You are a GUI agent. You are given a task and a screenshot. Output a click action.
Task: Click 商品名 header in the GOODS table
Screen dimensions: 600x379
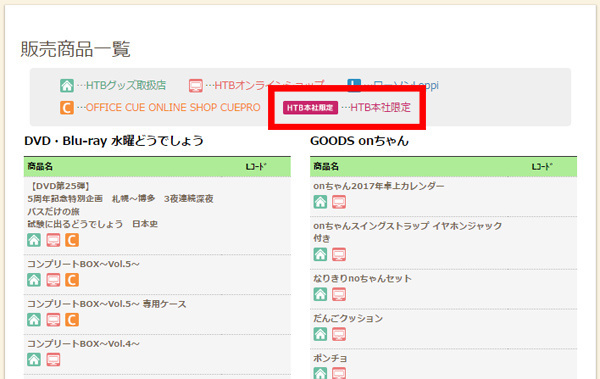pyautogui.click(x=326, y=167)
